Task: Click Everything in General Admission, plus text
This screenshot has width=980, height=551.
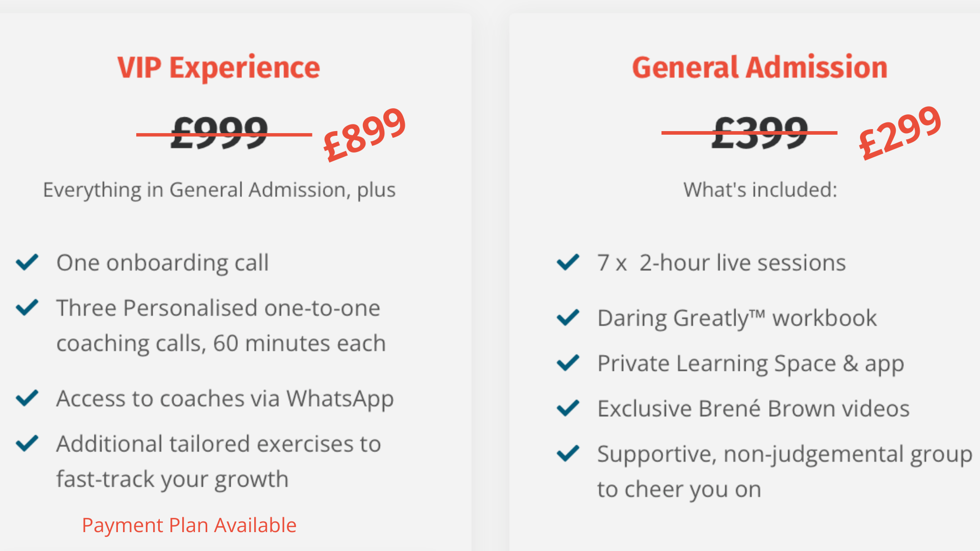Action: [x=219, y=190]
